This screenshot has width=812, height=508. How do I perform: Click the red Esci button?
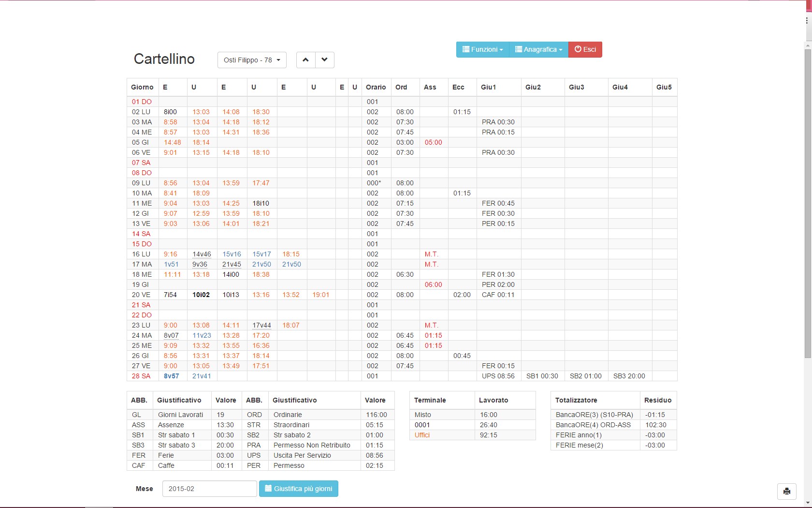tap(585, 49)
